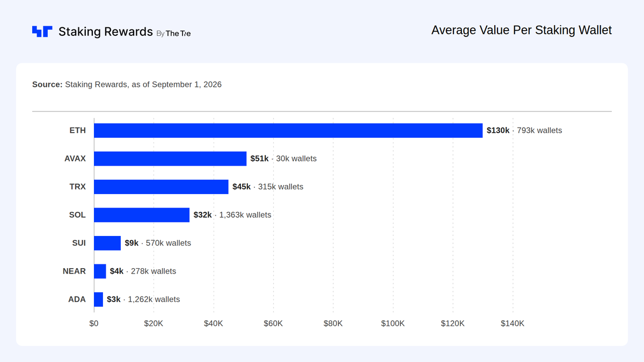This screenshot has height=362, width=644.
Task: Click the '$32k · 1,363k wallets' value label
Action: (232, 215)
